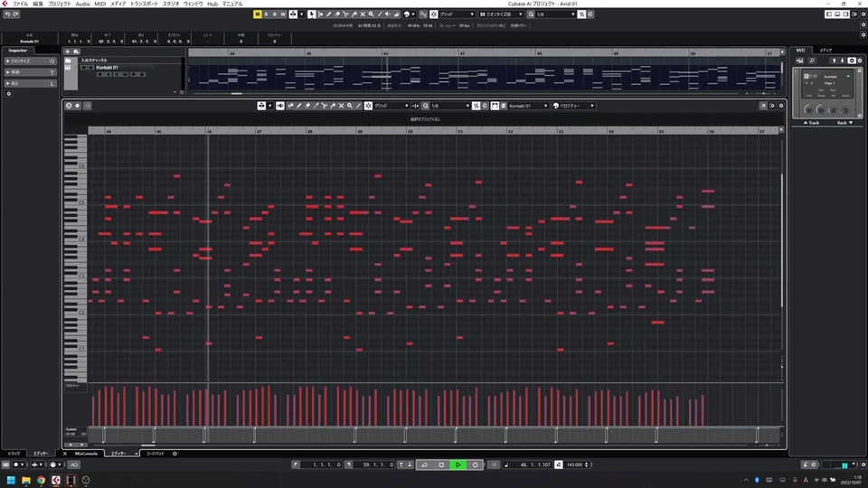
Task: Open key editor settings gear icon
Action: tap(781, 106)
